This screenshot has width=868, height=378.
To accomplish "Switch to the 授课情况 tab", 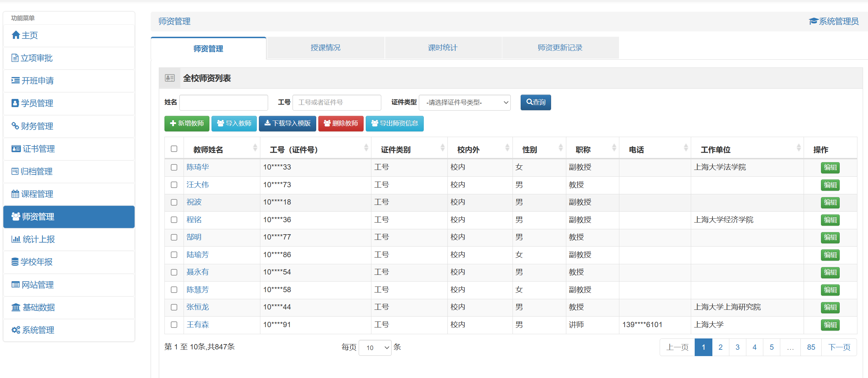I will pos(326,48).
